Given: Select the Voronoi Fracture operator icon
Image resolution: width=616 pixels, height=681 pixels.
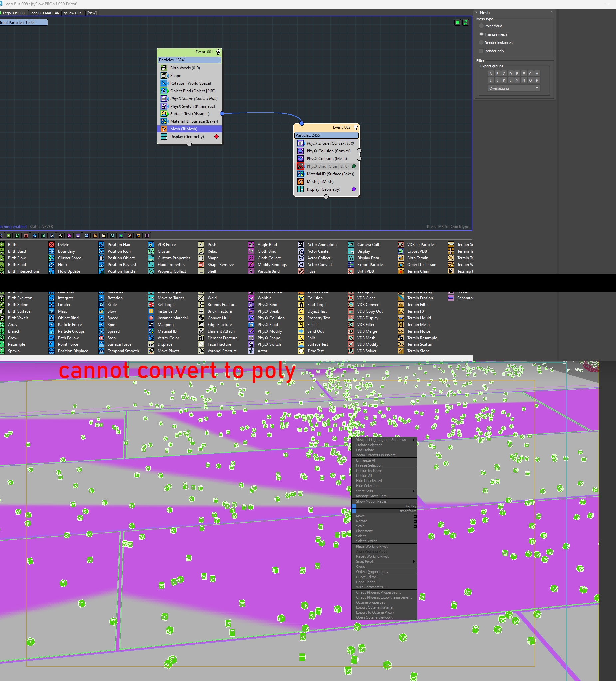Looking at the screenshot, I should click(x=201, y=351).
